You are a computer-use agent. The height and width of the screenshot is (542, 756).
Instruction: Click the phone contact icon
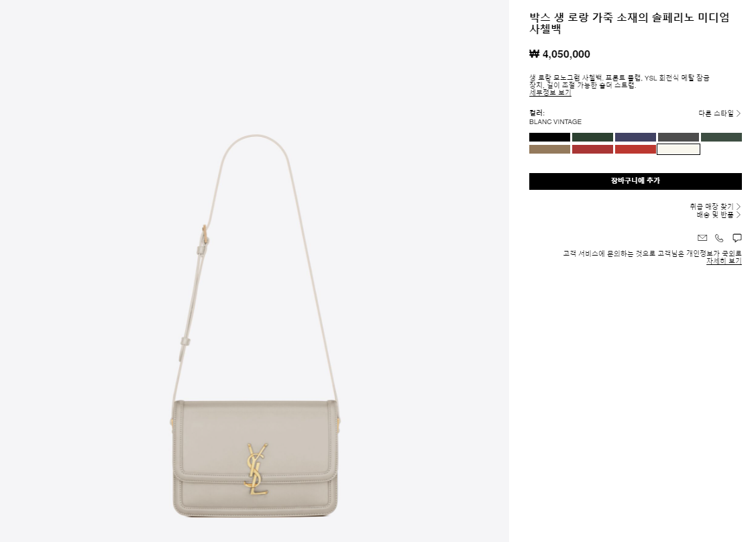tap(719, 237)
